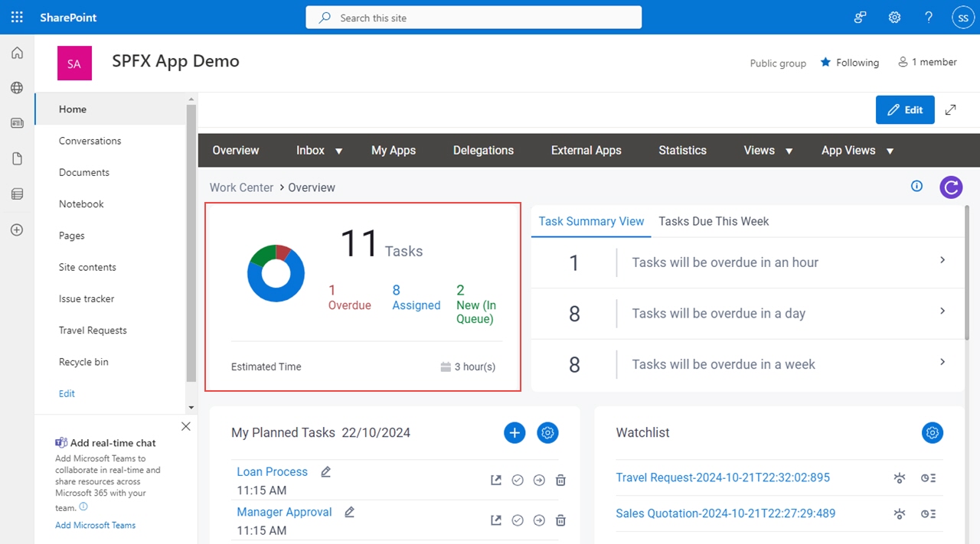Toggle the Following star for this site

tap(825, 62)
